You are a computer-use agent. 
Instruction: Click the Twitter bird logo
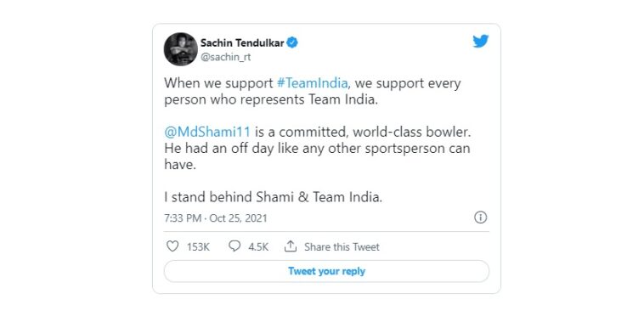coord(481,41)
